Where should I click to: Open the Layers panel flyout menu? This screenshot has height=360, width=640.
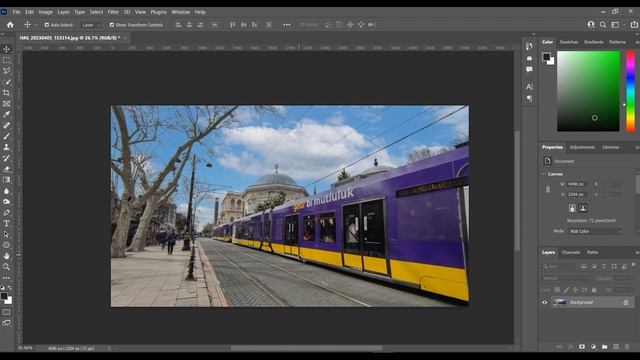[637, 253]
